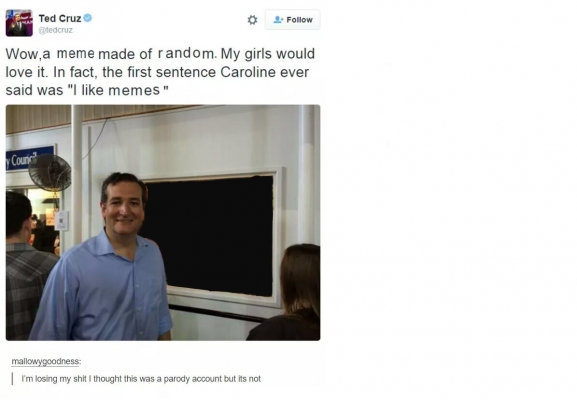This screenshot has height=400, width=577.
Task: Open the mallowygoodness username link
Action: pos(45,361)
